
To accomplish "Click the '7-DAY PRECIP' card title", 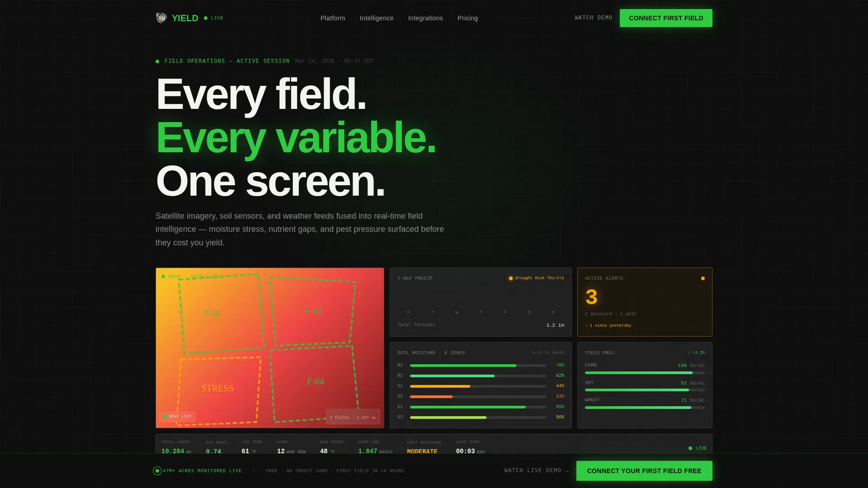I will (415, 278).
